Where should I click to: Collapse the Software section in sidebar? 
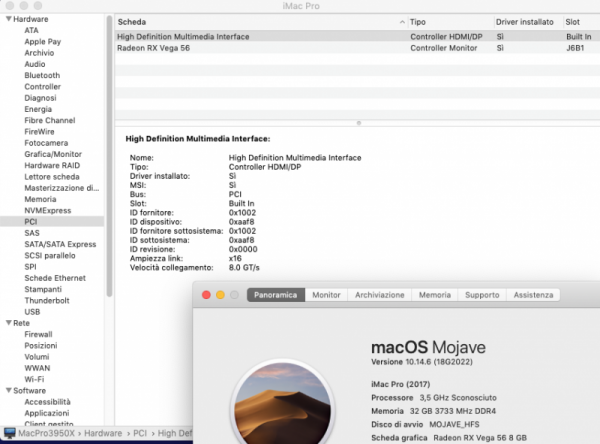click(7, 390)
